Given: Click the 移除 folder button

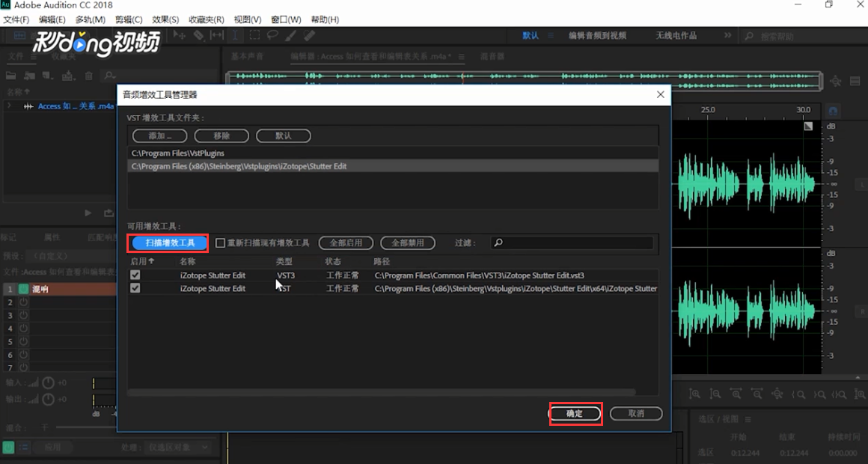Looking at the screenshot, I should click(221, 135).
